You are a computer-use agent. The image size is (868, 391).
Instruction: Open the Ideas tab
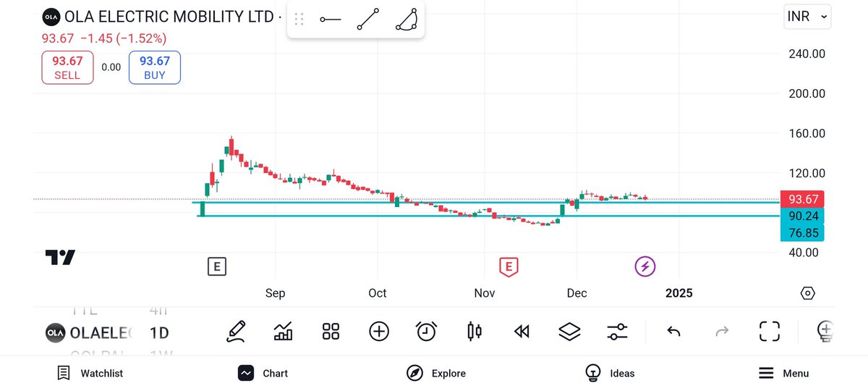[610, 374]
